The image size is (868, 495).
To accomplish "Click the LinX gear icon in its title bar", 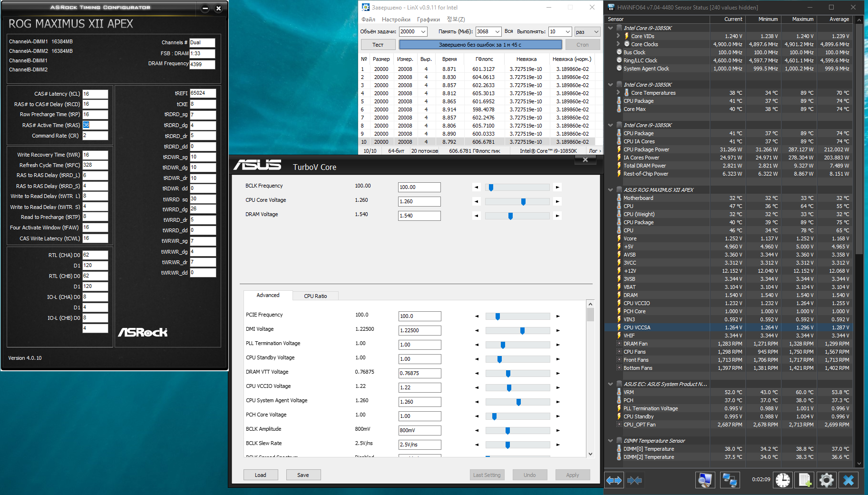I will (365, 7).
